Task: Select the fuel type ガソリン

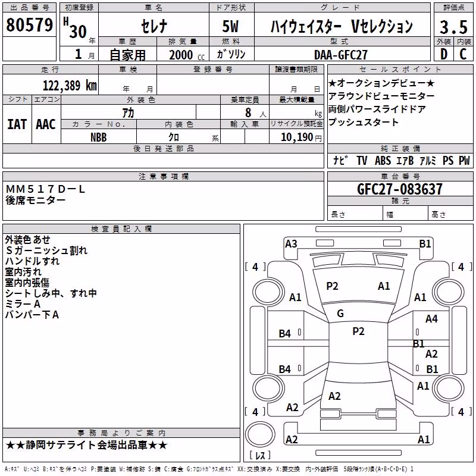Action: click(231, 54)
